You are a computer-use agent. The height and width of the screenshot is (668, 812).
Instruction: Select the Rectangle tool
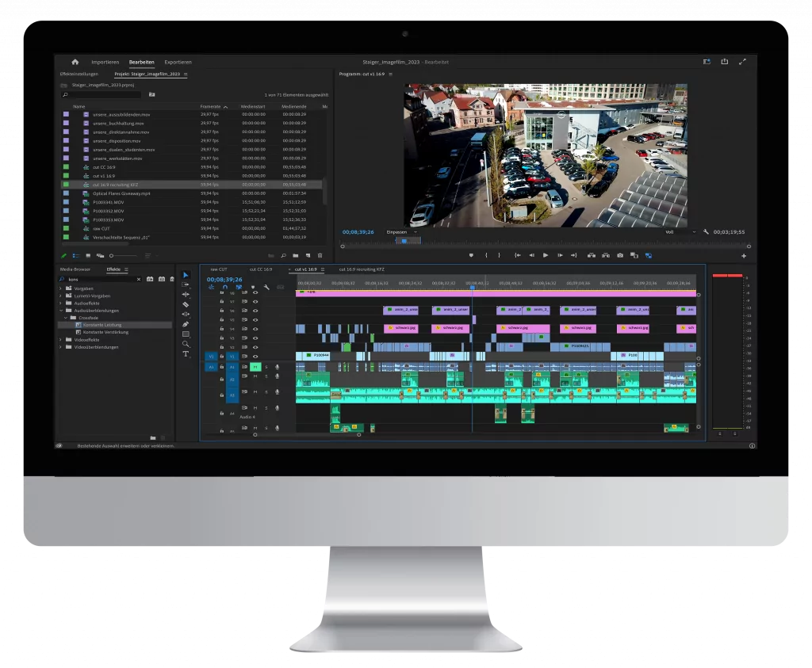click(186, 334)
